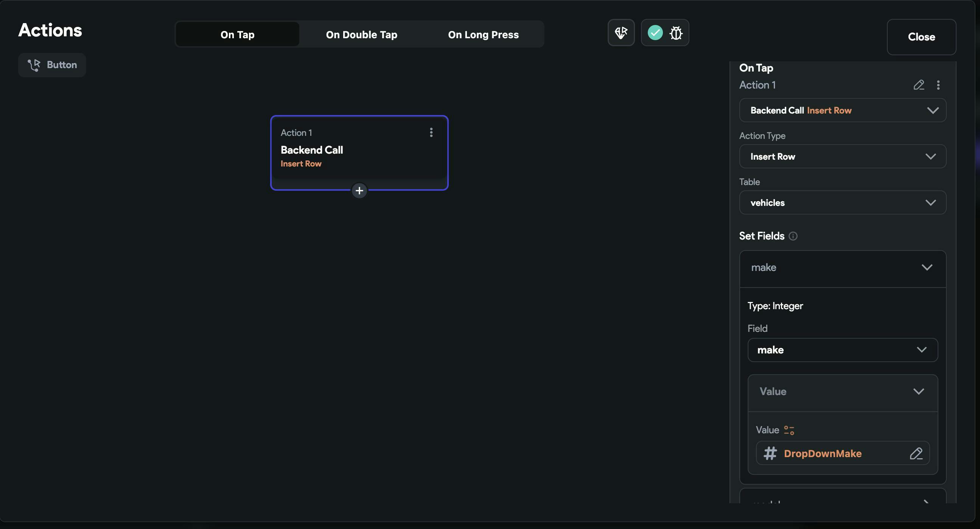Click the On Tap heading in side panel
This screenshot has height=529, width=980.
(756, 68)
